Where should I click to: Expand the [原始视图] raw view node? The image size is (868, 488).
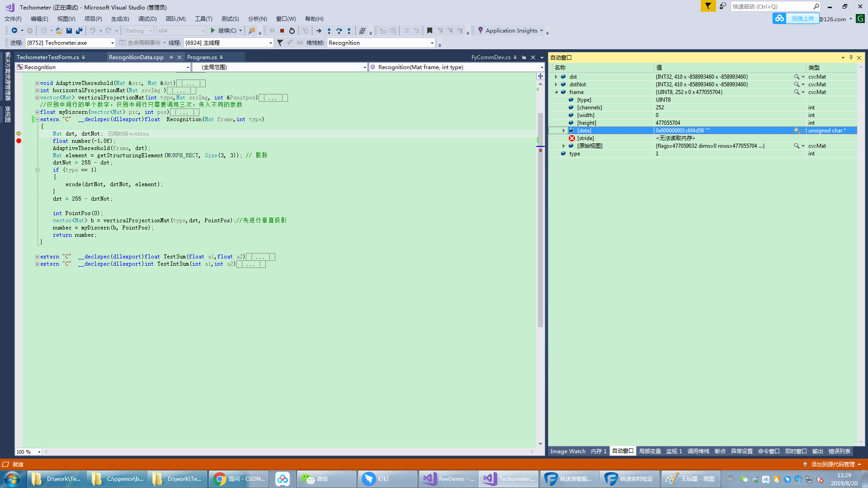tap(564, 146)
